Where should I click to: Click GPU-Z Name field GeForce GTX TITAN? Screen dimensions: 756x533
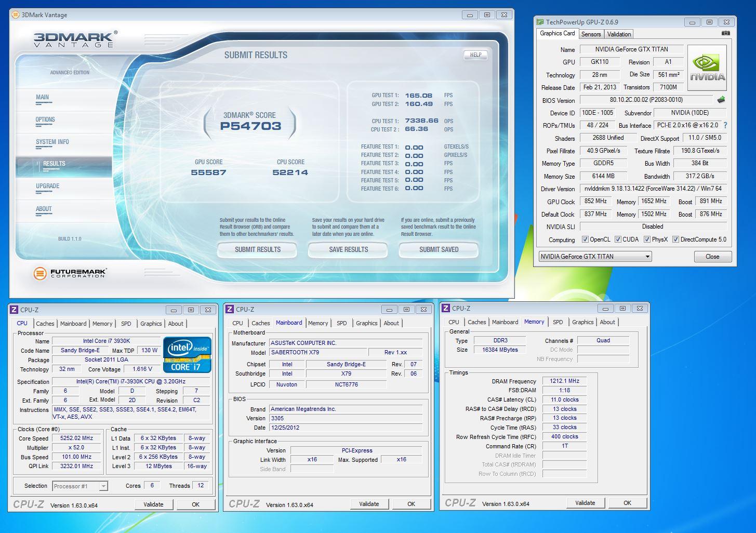(631, 49)
